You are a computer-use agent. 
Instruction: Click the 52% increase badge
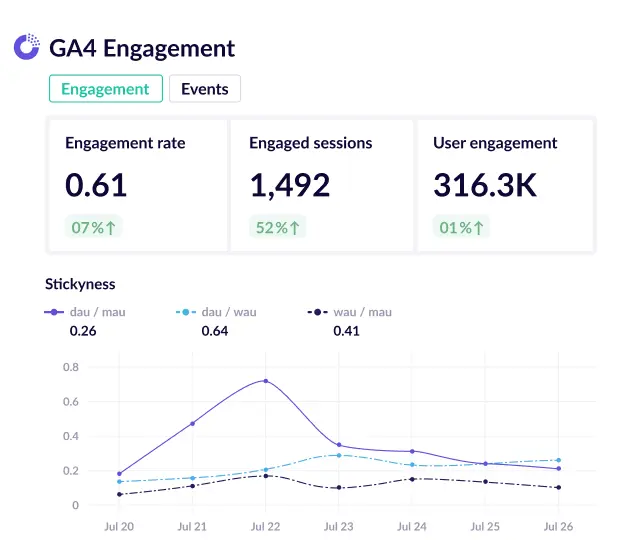[x=278, y=227]
